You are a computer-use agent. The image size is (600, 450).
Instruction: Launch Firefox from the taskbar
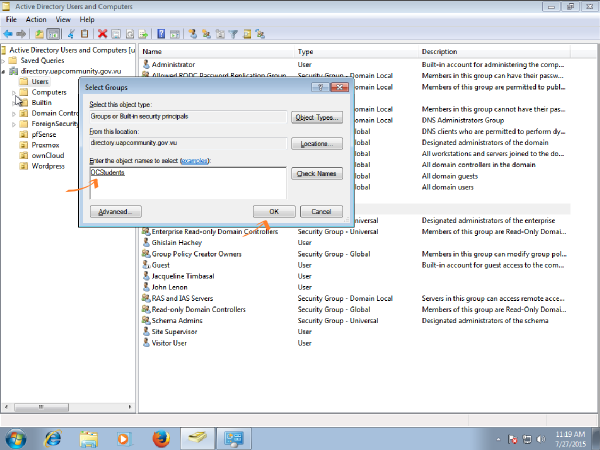pos(161,438)
